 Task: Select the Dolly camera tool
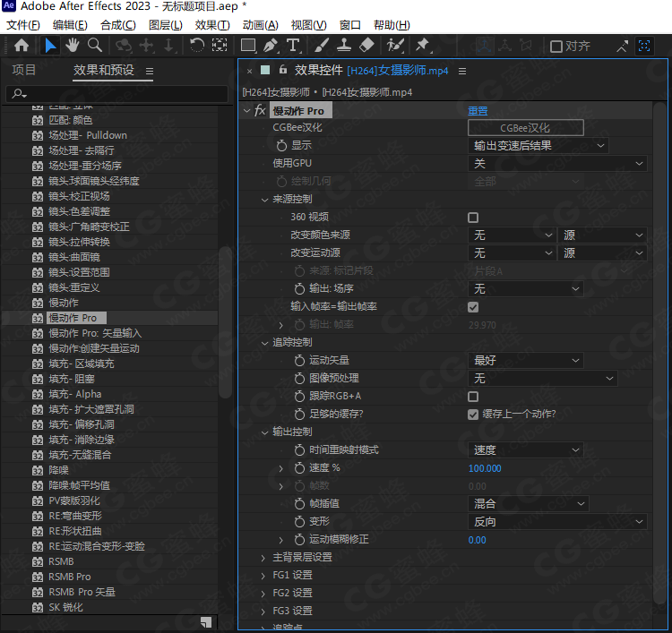point(168,46)
